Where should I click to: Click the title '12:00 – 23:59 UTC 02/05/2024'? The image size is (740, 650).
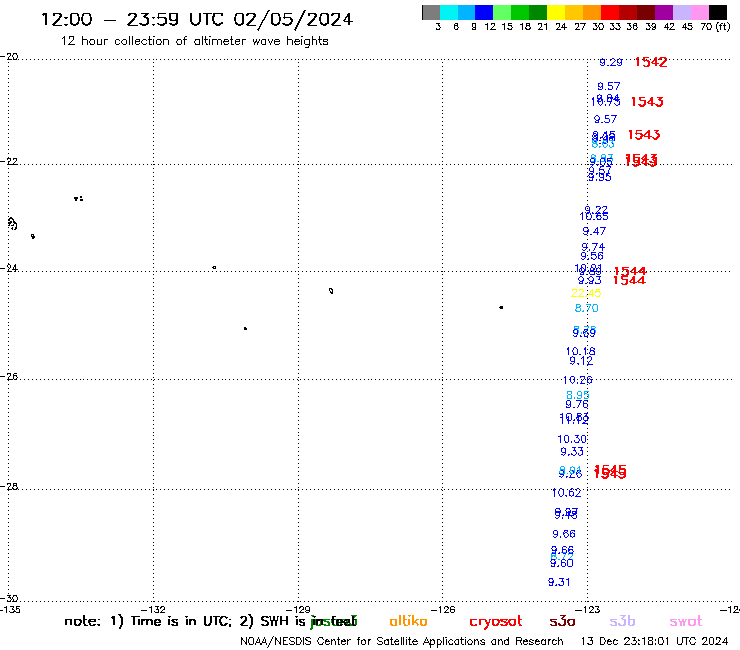click(x=197, y=19)
